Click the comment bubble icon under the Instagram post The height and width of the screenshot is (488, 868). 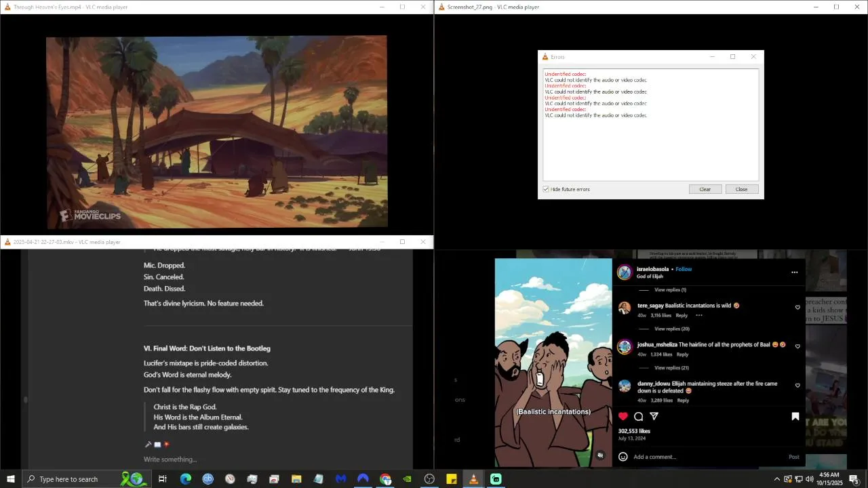click(x=638, y=416)
